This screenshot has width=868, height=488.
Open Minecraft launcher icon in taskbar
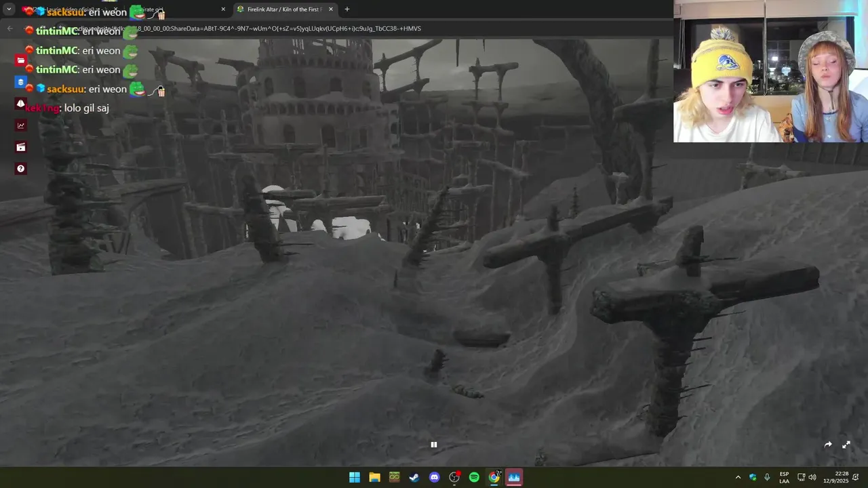tap(395, 477)
